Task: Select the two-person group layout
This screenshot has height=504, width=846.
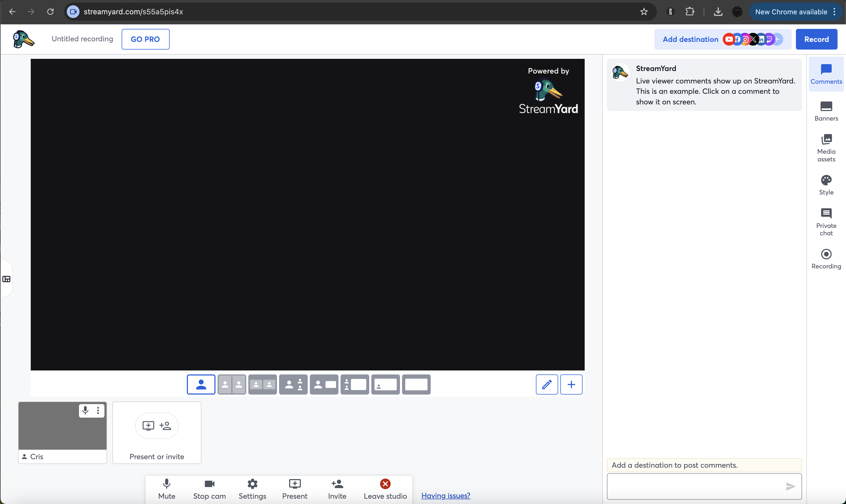Action: coord(263,384)
